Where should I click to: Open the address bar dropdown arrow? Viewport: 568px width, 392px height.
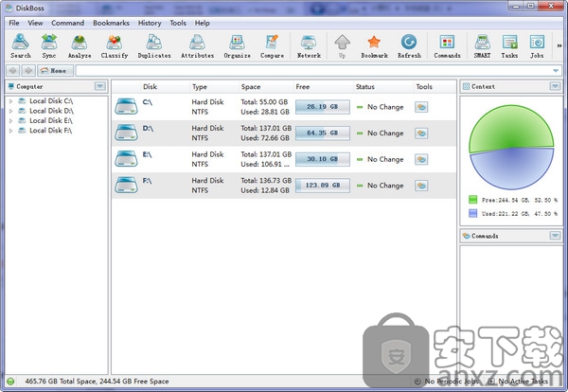[556, 71]
